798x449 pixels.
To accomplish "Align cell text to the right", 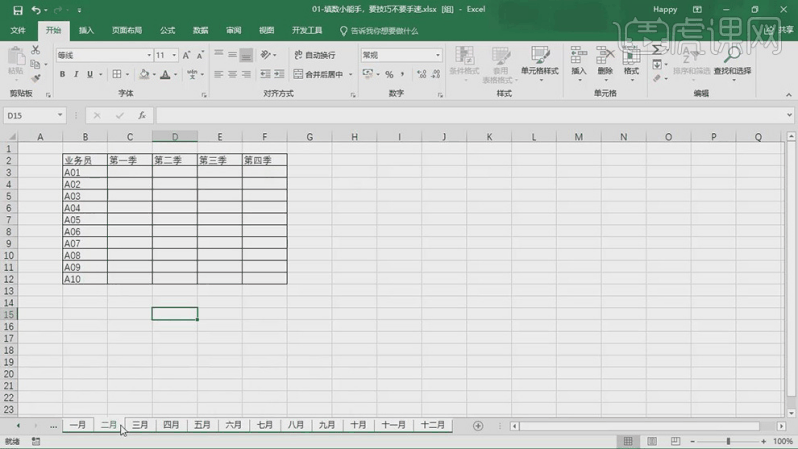I will point(246,74).
